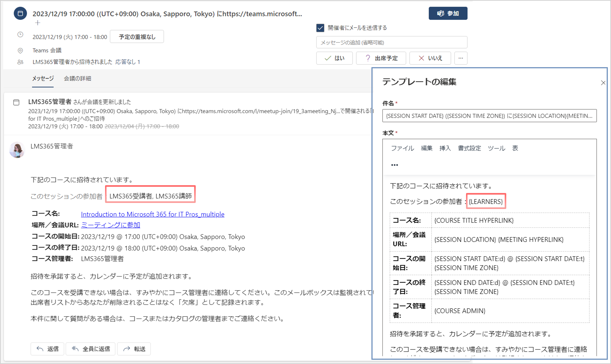Click the LMS365管理者 avatar photo
Viewport: 611px width, 364px height.
click(x=17, y=150)
